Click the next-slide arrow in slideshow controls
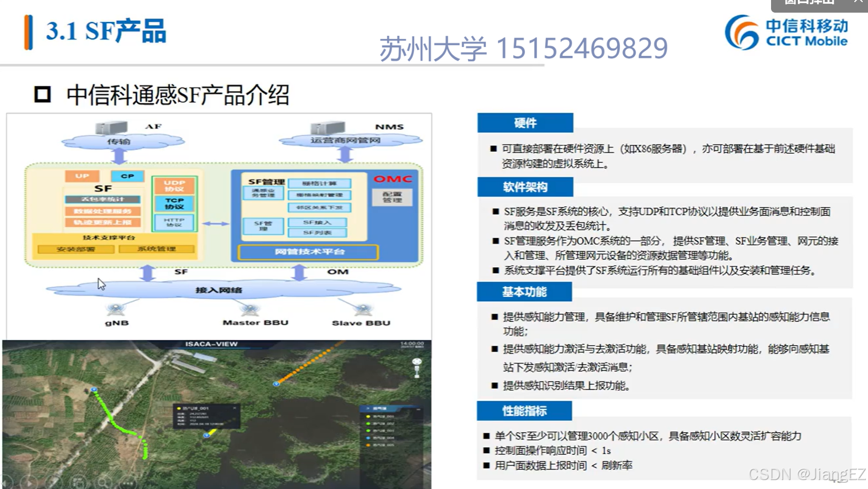Image resolution: width=868 pixels, height=489 pixels. point(30,482)
